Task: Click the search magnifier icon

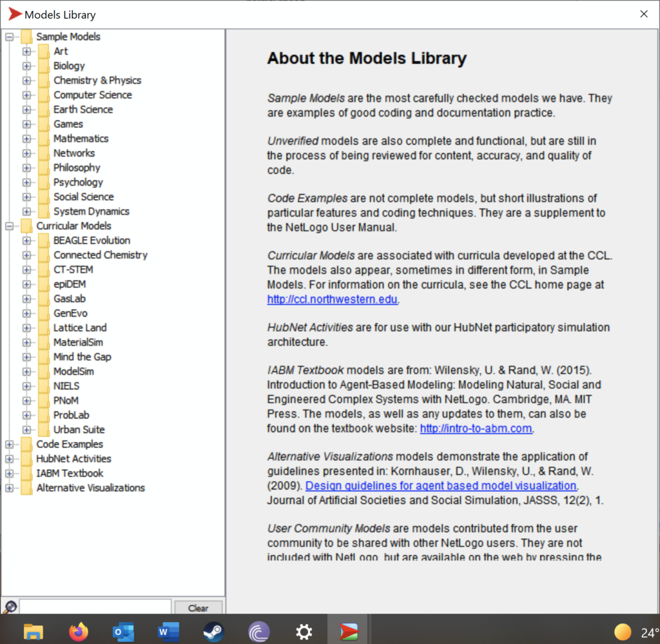Action: pyautogui.click(x=10, y=607)
